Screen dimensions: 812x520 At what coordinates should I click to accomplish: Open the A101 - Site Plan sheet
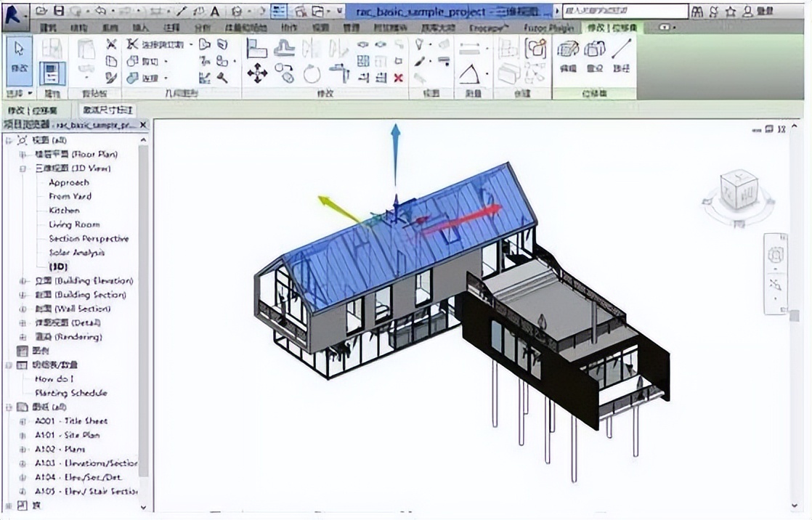point(67,435)
